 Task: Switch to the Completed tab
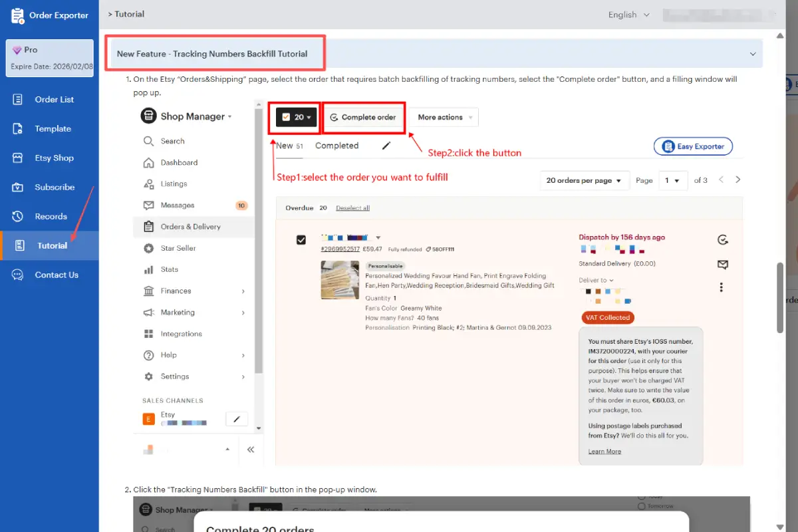coord(336,146)
